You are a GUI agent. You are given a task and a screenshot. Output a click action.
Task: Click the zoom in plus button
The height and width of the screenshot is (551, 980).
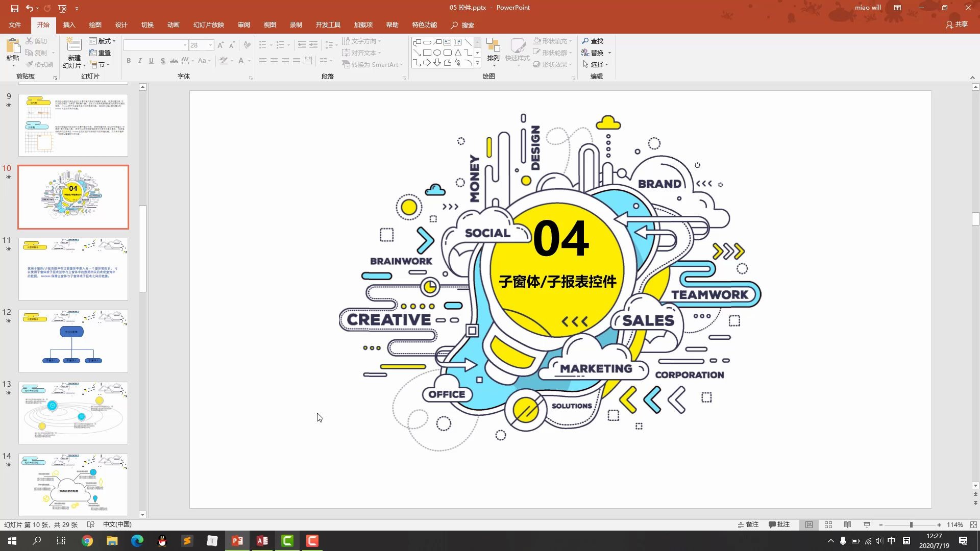pos(939,524)
